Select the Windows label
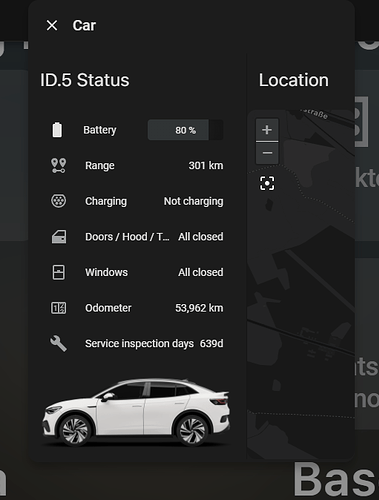 106,272
